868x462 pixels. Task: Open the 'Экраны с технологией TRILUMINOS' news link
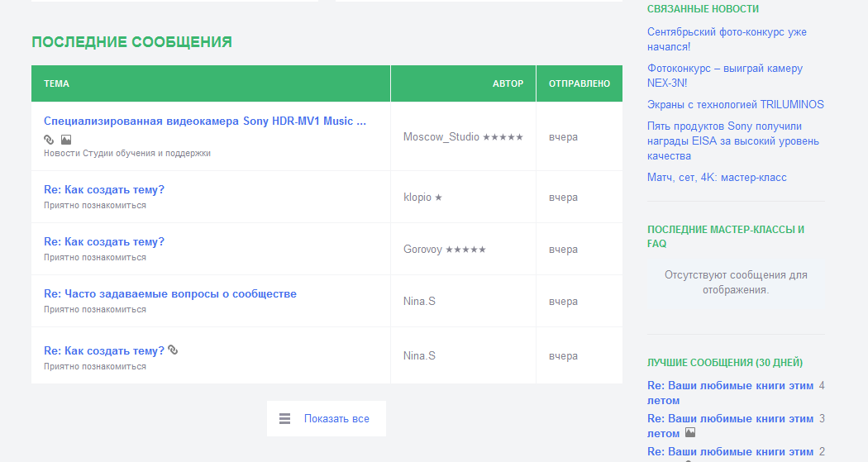tap(735, 105)
